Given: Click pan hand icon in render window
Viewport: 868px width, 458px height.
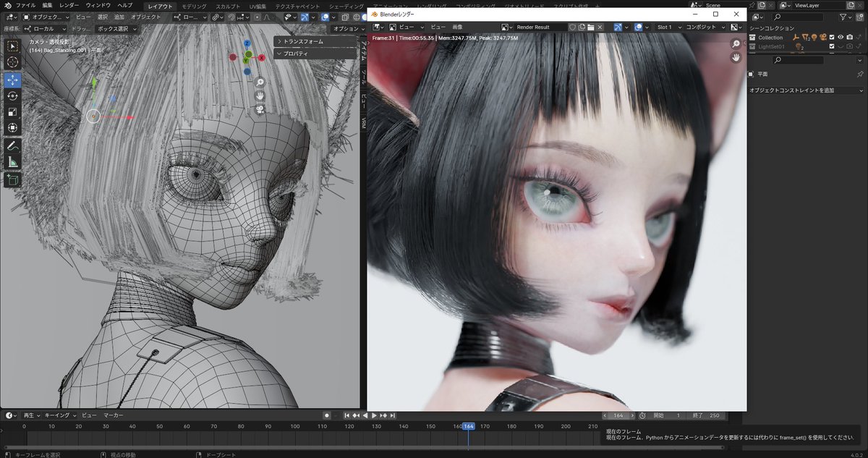Looking at the screenshot, I should (x=736, y=58).
